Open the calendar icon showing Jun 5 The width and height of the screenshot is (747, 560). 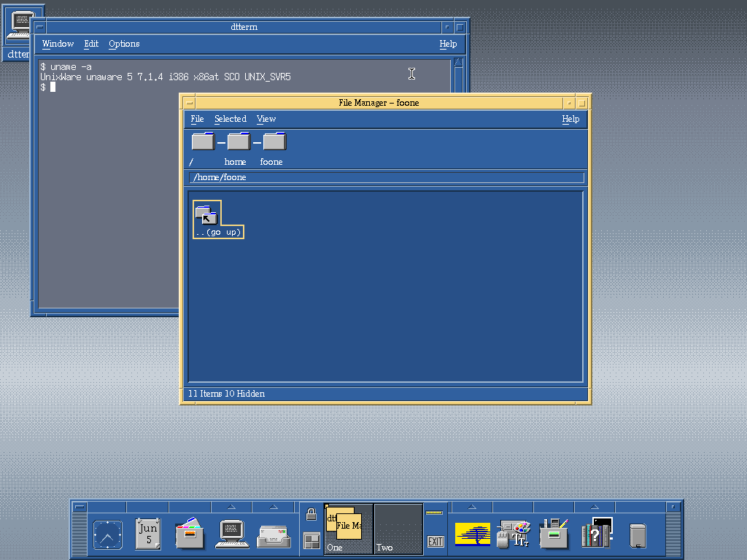point(148,534)
